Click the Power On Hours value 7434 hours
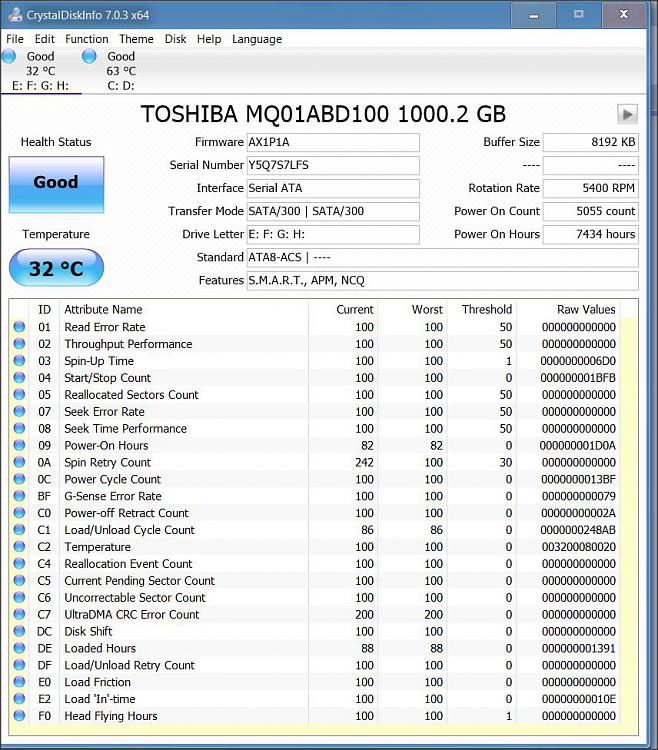The image size is (658, 750). click(x=591, y=234)
